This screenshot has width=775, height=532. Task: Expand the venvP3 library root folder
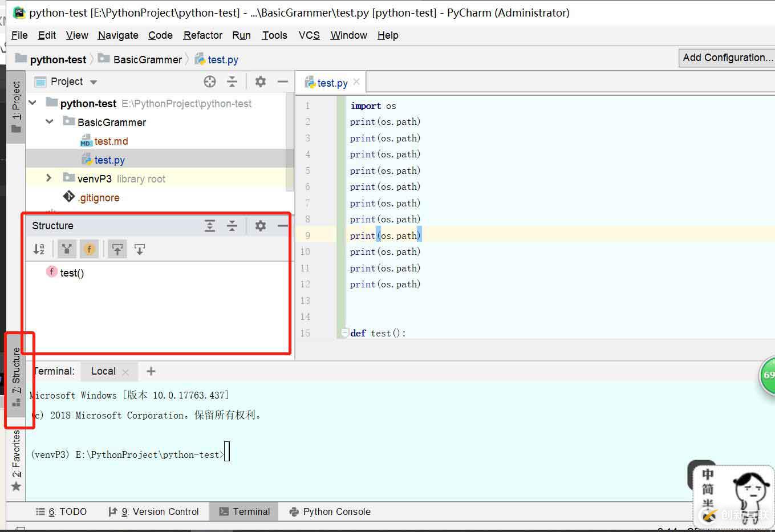(49, 178)
